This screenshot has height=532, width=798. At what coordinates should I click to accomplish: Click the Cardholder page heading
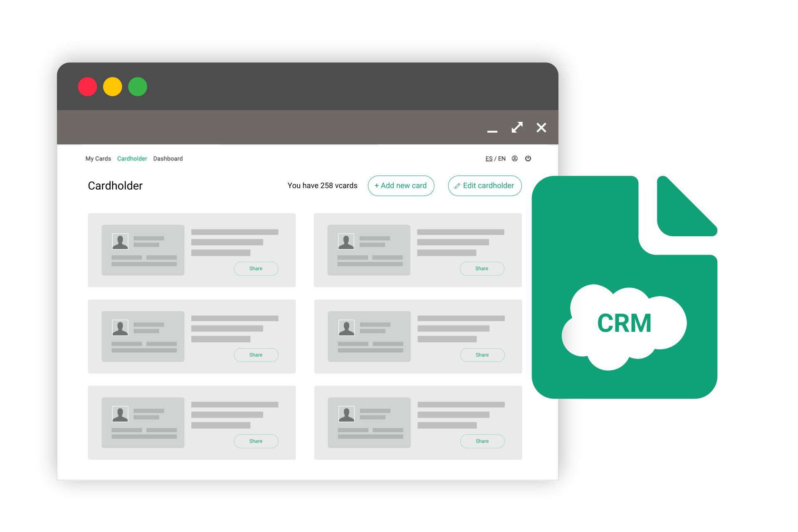pyautogui.click(x=115, y=186)
